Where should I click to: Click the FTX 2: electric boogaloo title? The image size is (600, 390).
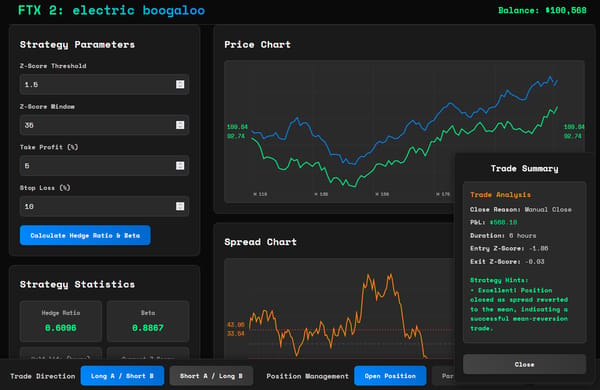[x=111, y=10]
